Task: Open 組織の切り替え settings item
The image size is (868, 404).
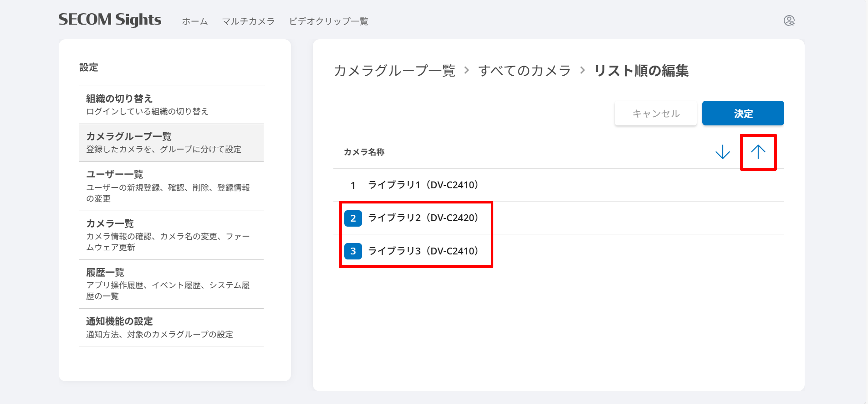Action: point(171,105)
